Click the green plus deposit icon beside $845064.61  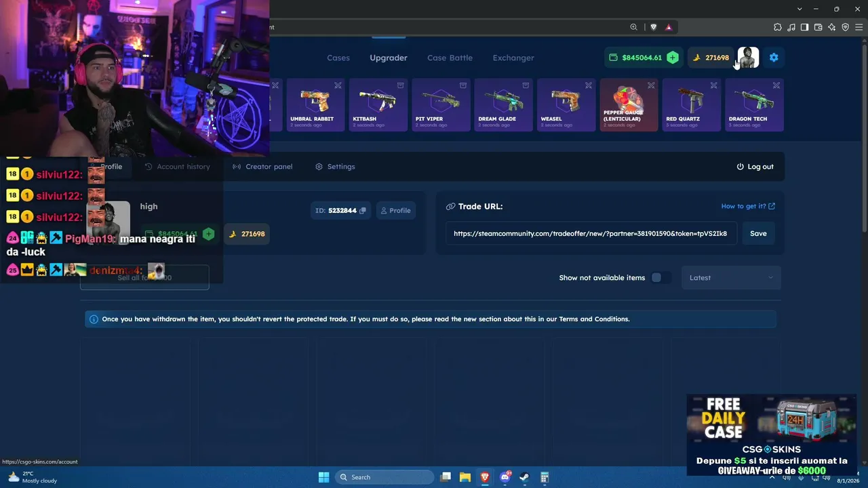672,58
